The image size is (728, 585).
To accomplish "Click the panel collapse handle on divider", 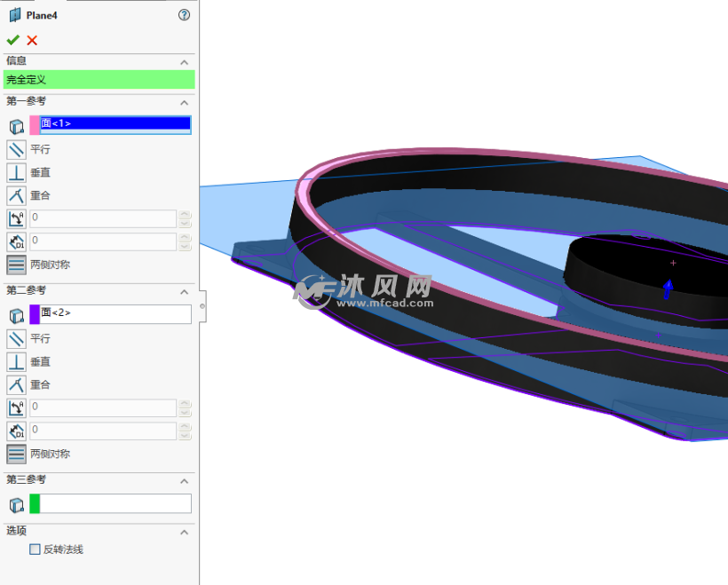I will [202, 306].
